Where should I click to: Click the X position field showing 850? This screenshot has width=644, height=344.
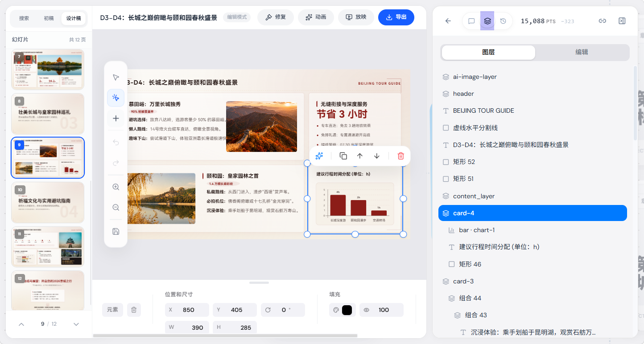coord(187,310)
